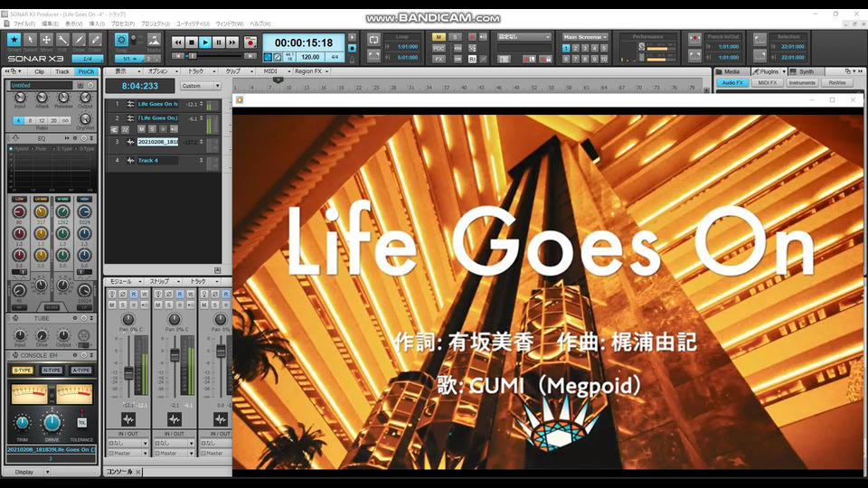868x488 pixels.
Task: Click the global FX bypass button
Action: click(439, 60)
